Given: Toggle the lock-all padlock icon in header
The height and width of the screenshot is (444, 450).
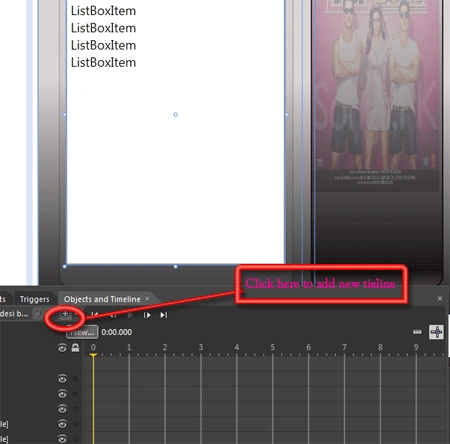Looking at the screenshot, I should (75, 348).
